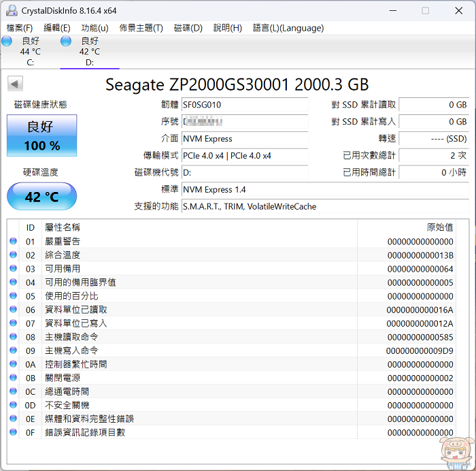Image resolution: width=476 pixels, height=471 pixels.
Task: Click the blue status dot for attribute 05
Action: click(x=14, y=296)
